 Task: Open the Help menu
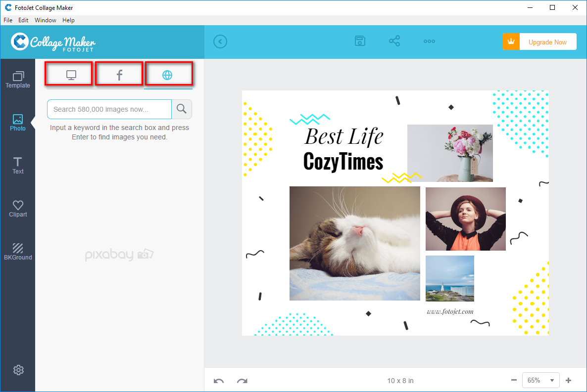[x=68, y=20]
